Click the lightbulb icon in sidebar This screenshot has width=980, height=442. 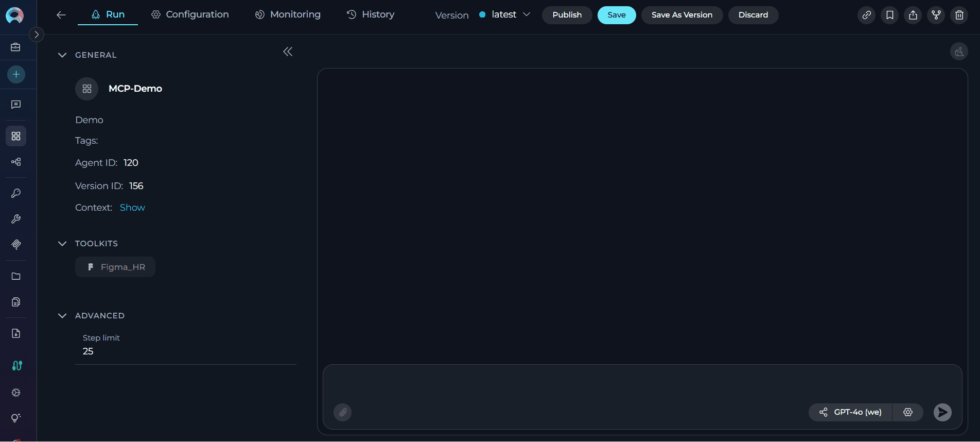[x=16, y=418]
